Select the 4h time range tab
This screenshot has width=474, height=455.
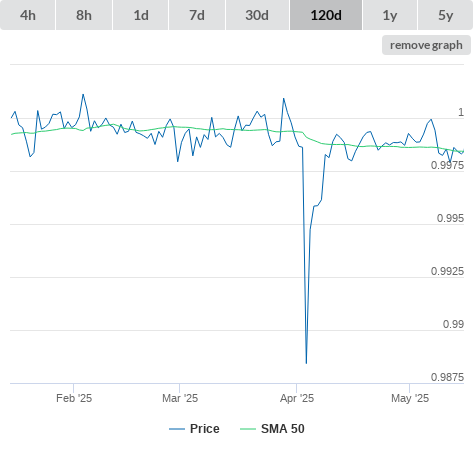coord(28,15)
